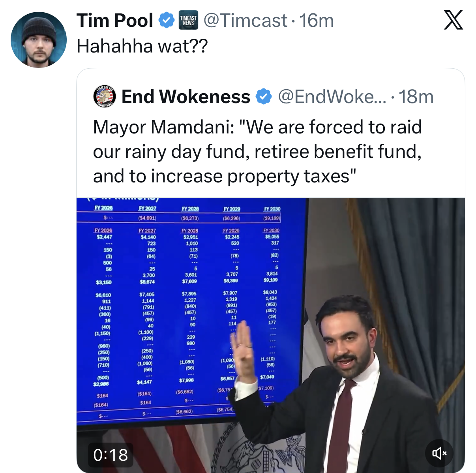Click the 18m quoted tweet timestamp
The width and height of the screenshot is (476, 473).
click(416, 97)
